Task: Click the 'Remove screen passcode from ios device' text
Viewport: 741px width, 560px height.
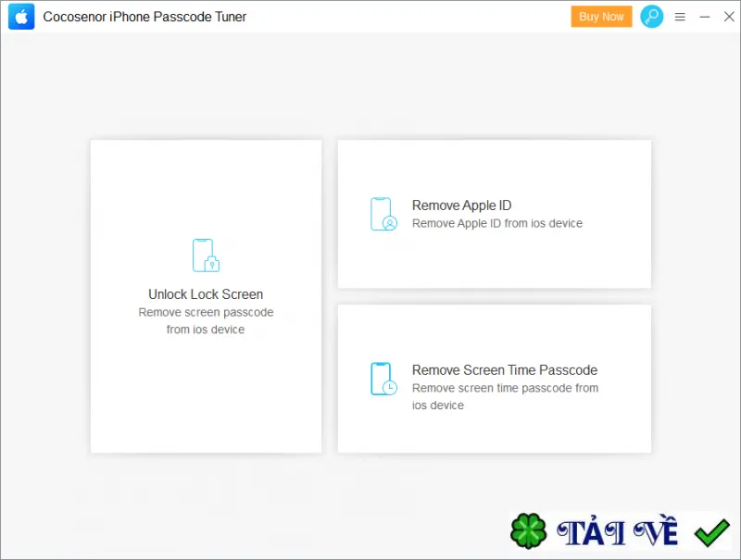Action: click(206, 320)
